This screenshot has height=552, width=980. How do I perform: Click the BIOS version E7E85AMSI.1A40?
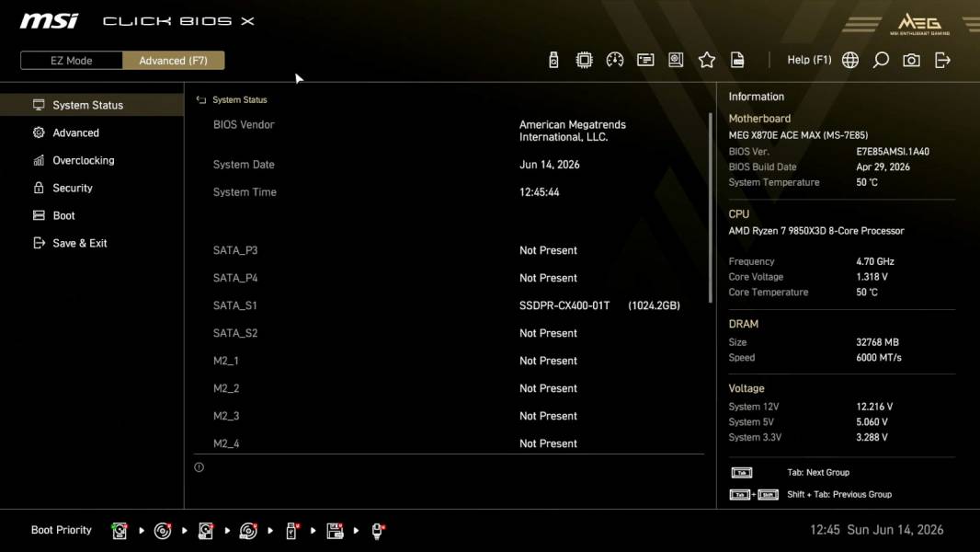point(892,151)
